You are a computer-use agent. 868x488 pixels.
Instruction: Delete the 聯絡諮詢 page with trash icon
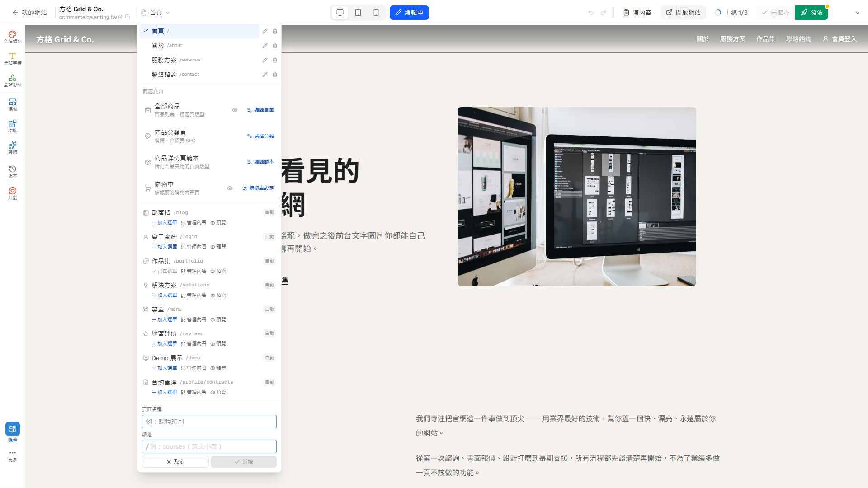(275, 75)
